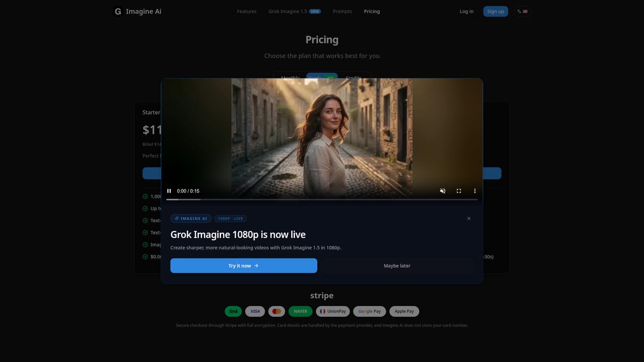
Task: Pause the promo video
Action: point(169,191)
